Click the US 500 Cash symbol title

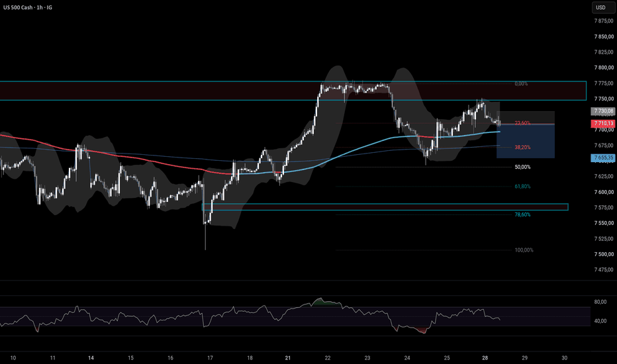click(18, 7)
